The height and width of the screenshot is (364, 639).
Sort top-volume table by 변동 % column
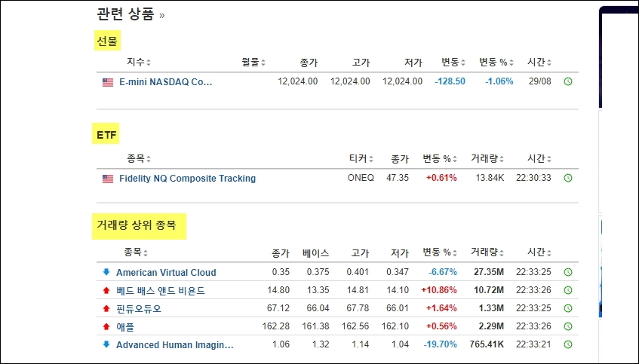(x=440, y=252)
